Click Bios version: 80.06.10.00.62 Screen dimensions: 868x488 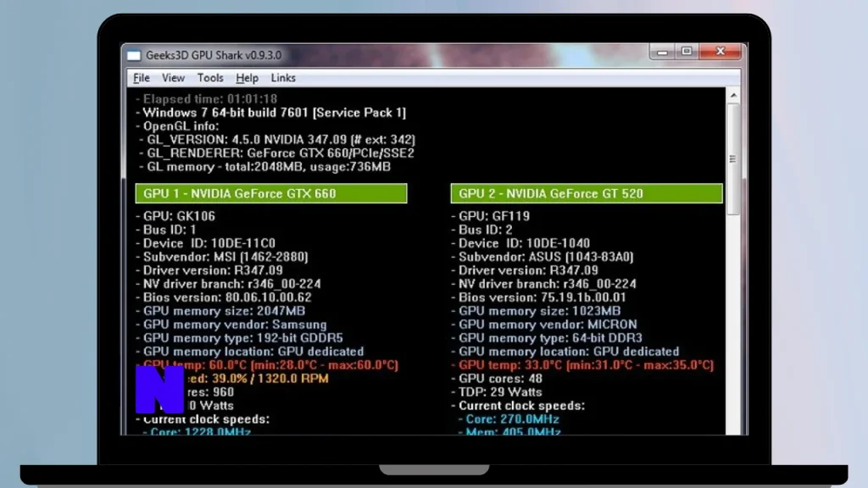pyautogui.click(x=224, y=297)
